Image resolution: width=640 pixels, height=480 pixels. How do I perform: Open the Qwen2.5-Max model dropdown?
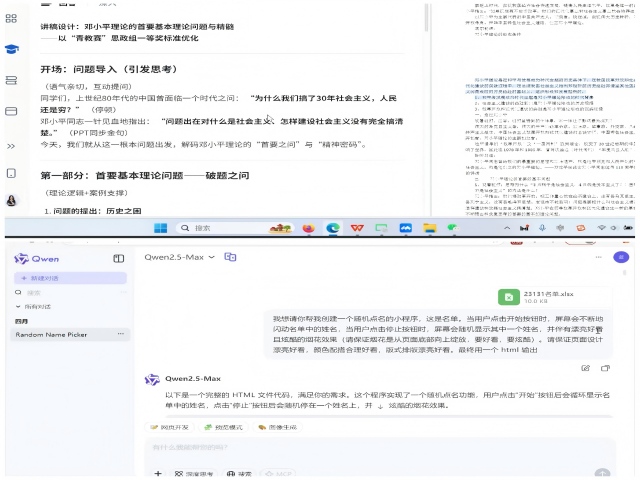pos(179,257)
